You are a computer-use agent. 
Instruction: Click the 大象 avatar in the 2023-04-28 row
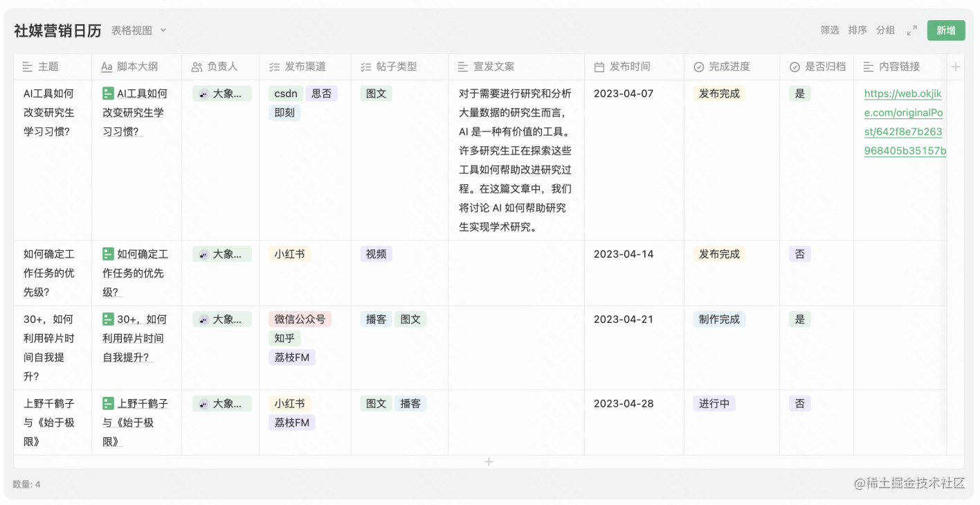[x=203, y=404]
